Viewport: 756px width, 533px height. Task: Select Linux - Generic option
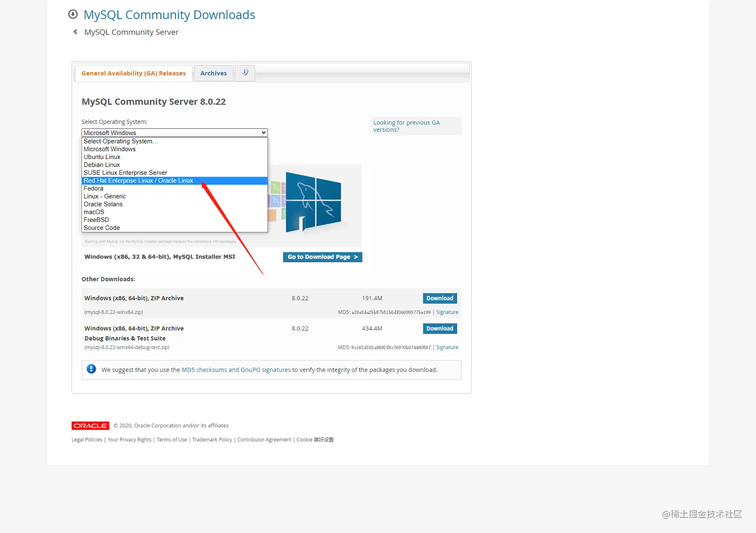point(174,196)
